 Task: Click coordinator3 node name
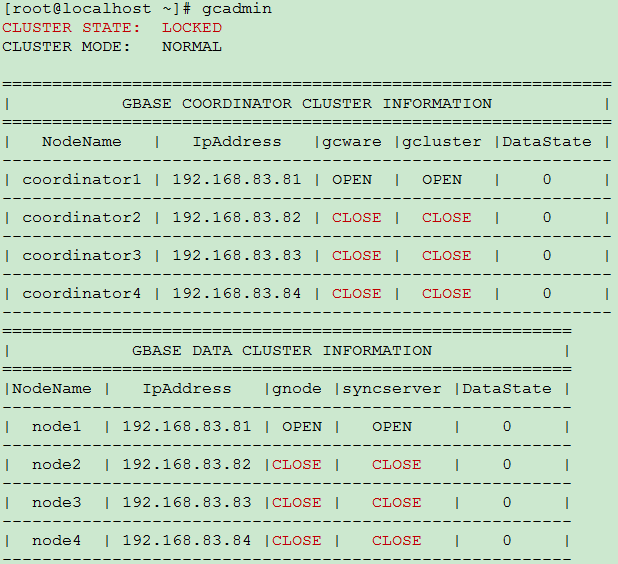[82, 255]
